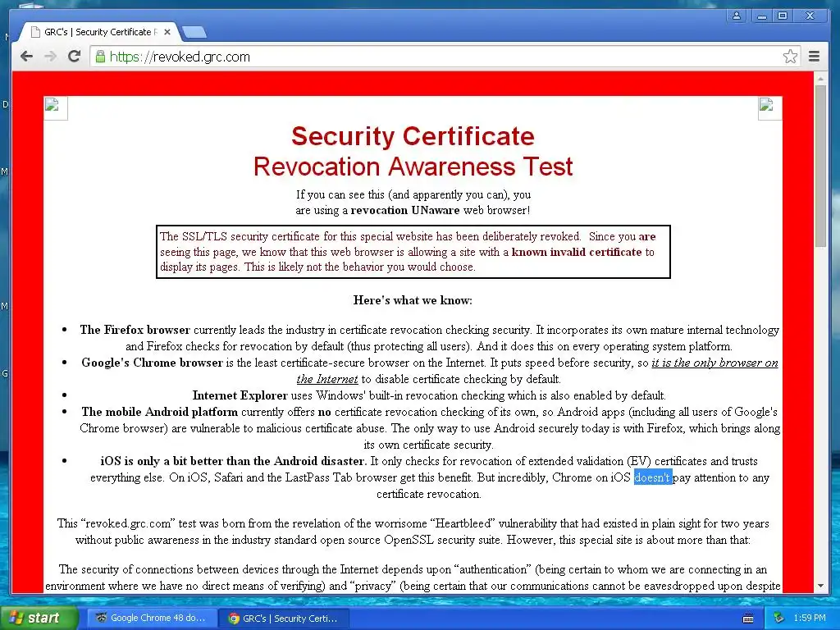Click underlined "it is the only browser on" text
Screen dimensions: 840x630
click(x=714, y=363)
